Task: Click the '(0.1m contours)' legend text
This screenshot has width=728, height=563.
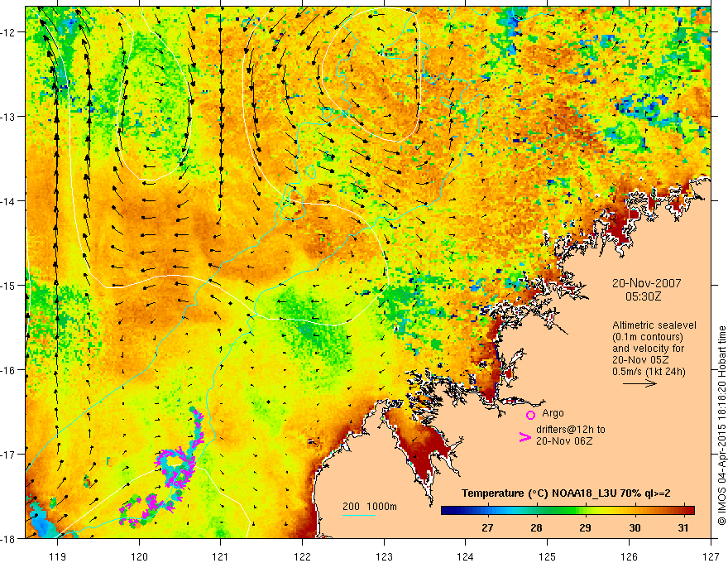Action: 648,337
